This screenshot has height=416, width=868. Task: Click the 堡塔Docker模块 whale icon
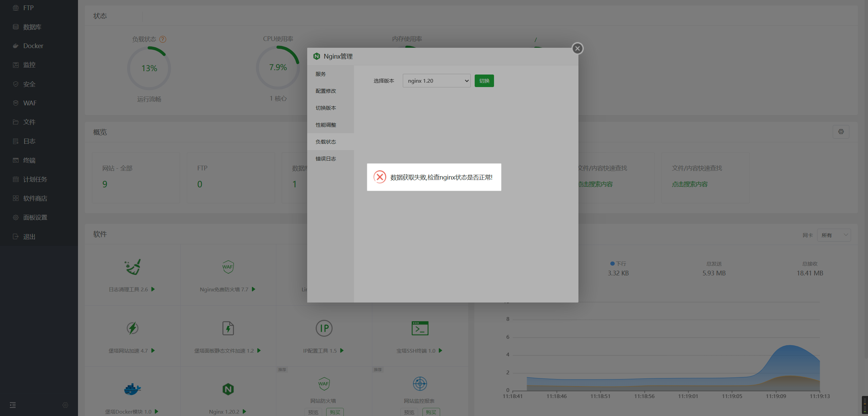click(x=133, y=389)
